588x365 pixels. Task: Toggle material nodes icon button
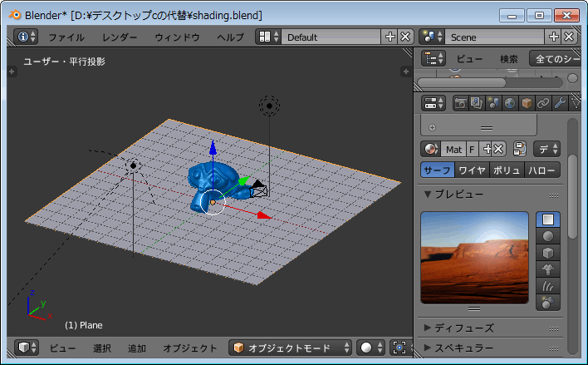[520, 149]
